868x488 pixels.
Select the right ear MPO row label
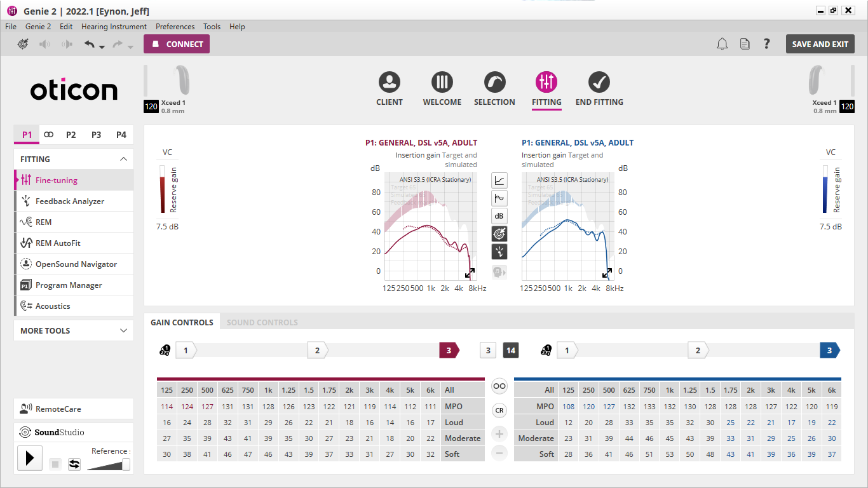pyautogui.click(x=463, y=406)
